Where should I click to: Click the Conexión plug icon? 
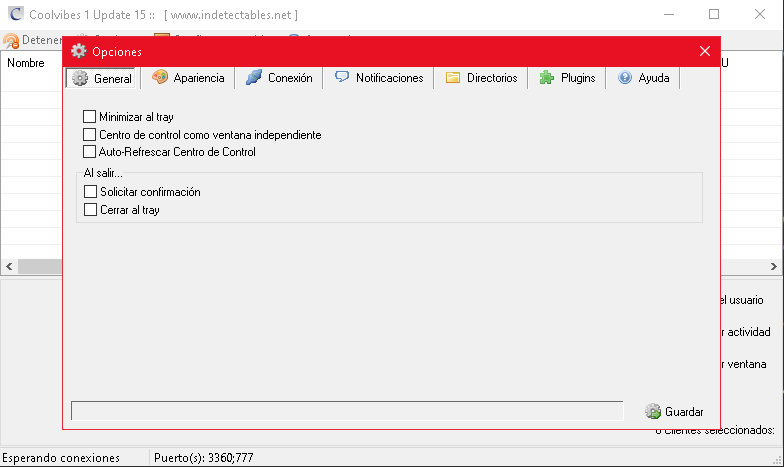(254, 77)
